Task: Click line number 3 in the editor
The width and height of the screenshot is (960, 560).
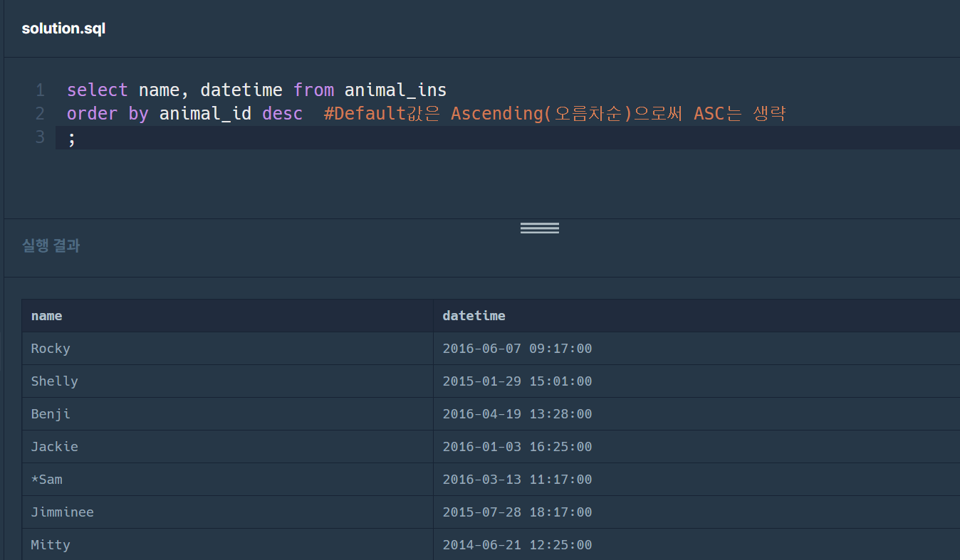Action: pyautogui.click(x=40, y=136)
